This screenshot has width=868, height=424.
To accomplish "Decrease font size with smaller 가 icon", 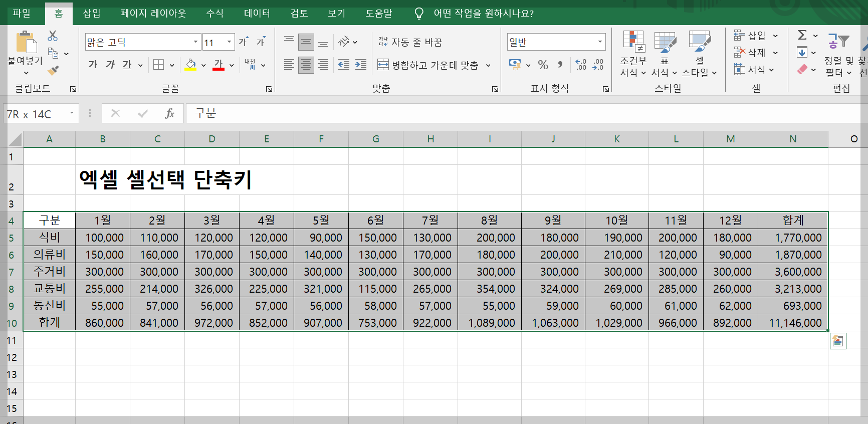I will [x=261, y=42].
